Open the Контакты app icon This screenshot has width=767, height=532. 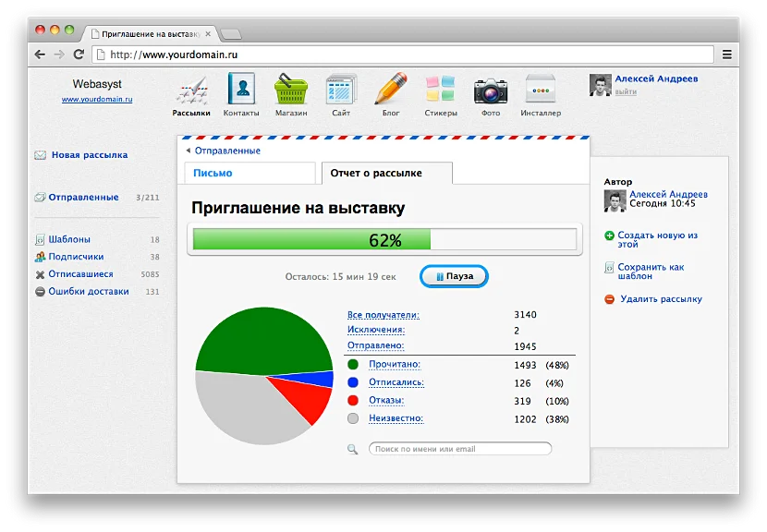click(x=241, y=89)
